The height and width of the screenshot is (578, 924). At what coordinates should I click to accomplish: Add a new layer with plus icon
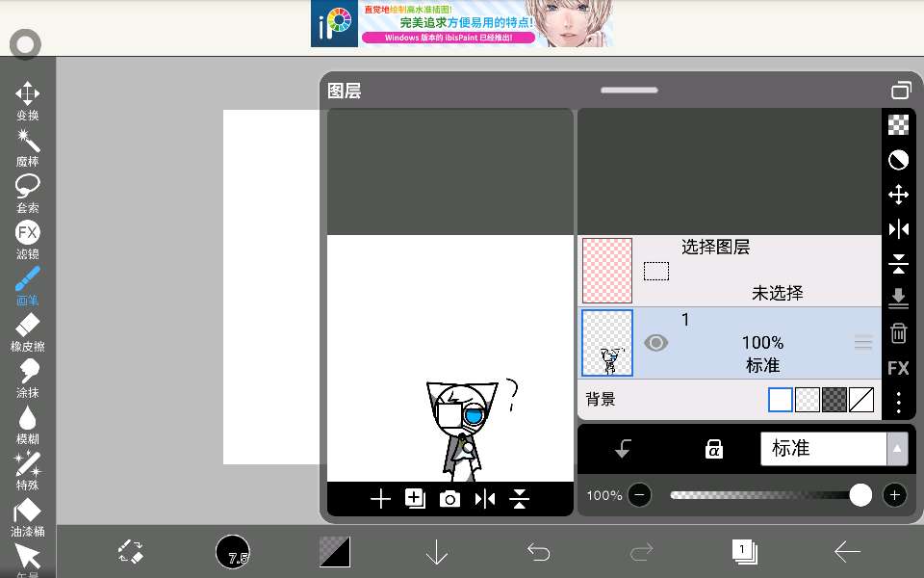pos(381,498)
